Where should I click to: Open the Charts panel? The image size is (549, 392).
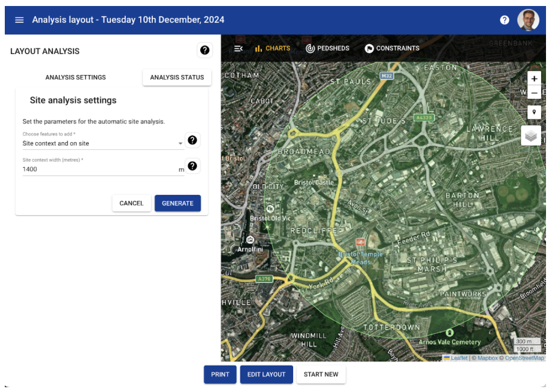[x=272, y=49]
